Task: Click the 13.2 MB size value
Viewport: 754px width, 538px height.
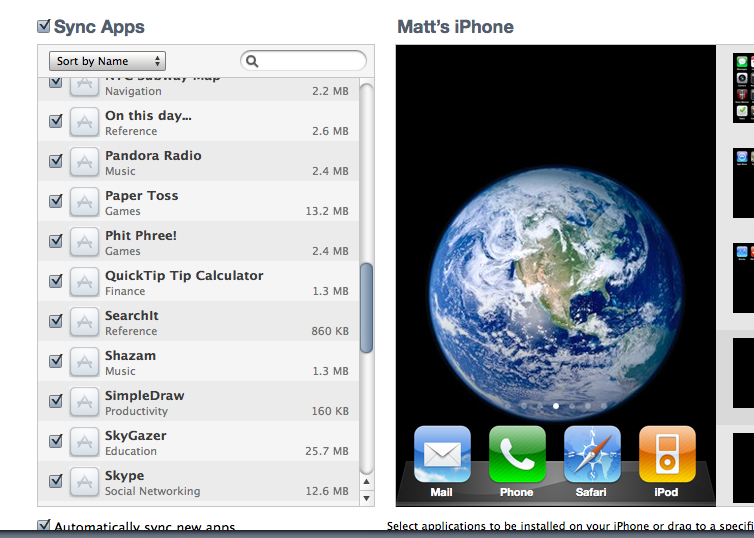Action: 327,211
